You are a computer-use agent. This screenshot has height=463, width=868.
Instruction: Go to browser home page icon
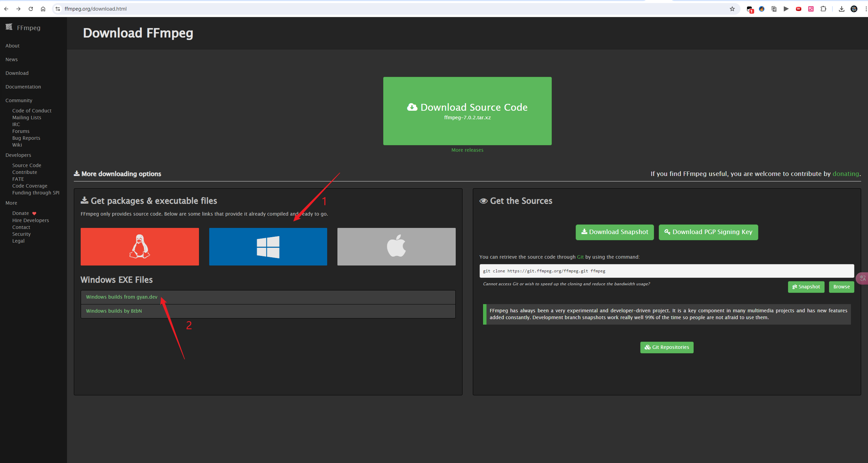(43, 9)
